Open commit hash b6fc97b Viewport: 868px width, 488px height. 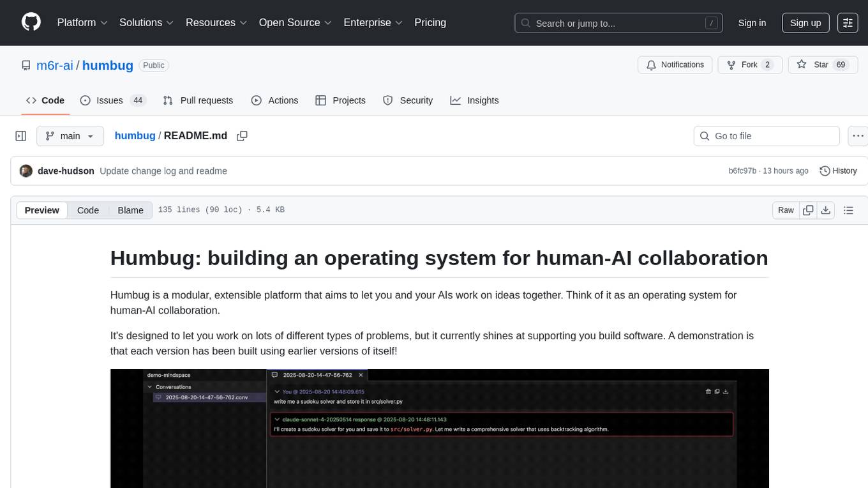742,171
